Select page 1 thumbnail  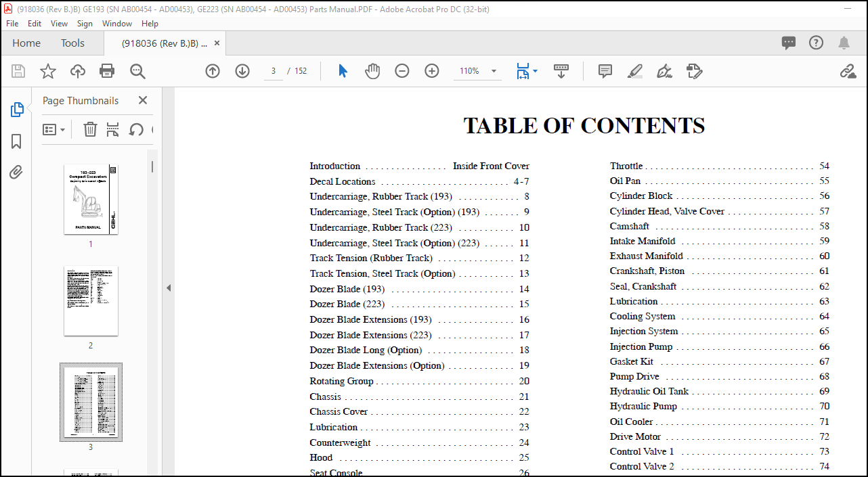pos(91,200)
